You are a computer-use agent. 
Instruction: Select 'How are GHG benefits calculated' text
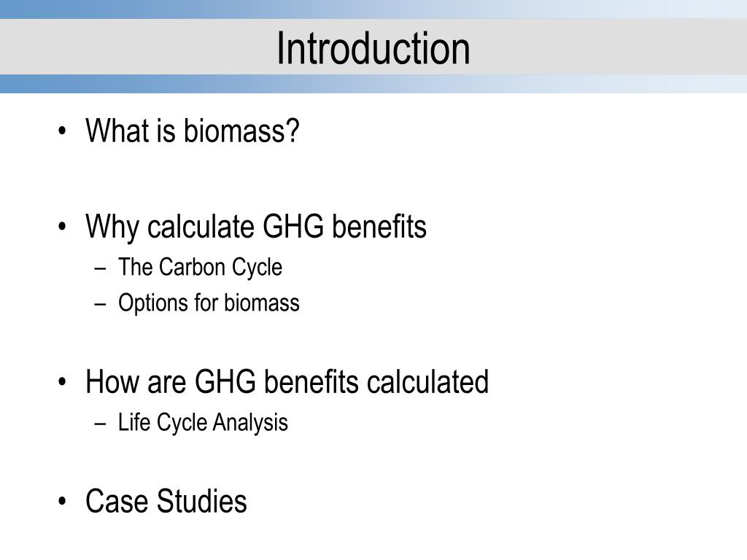(x=287, y=381)
